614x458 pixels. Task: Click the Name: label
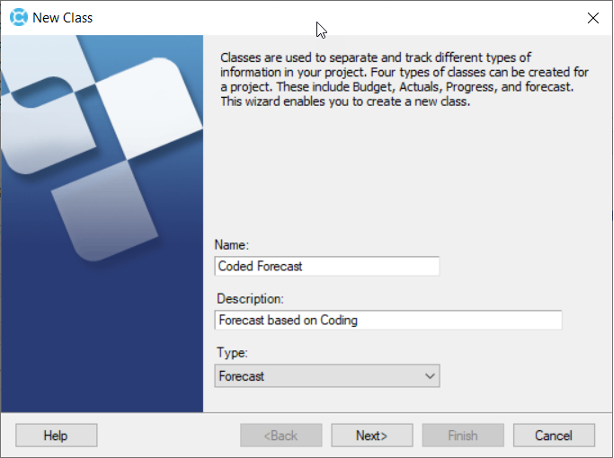tap(231, 245)
